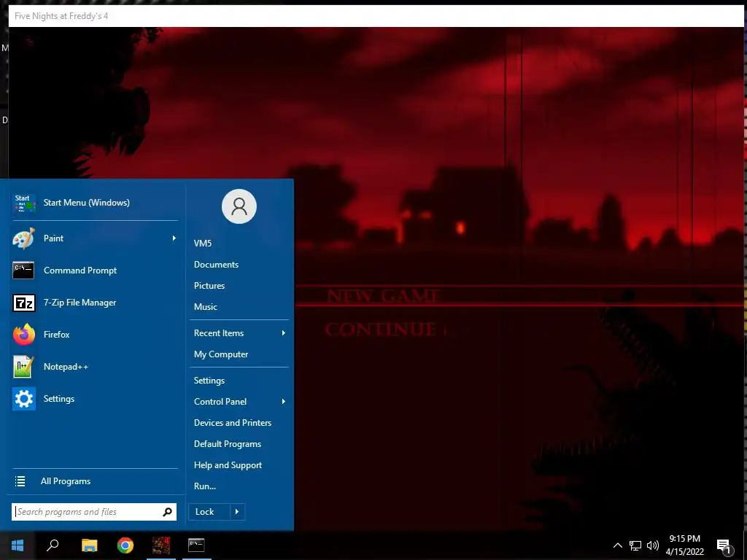Click the Windows Start button on taskbar
This screenshot has width=747, height=560.
click(18, 545)
